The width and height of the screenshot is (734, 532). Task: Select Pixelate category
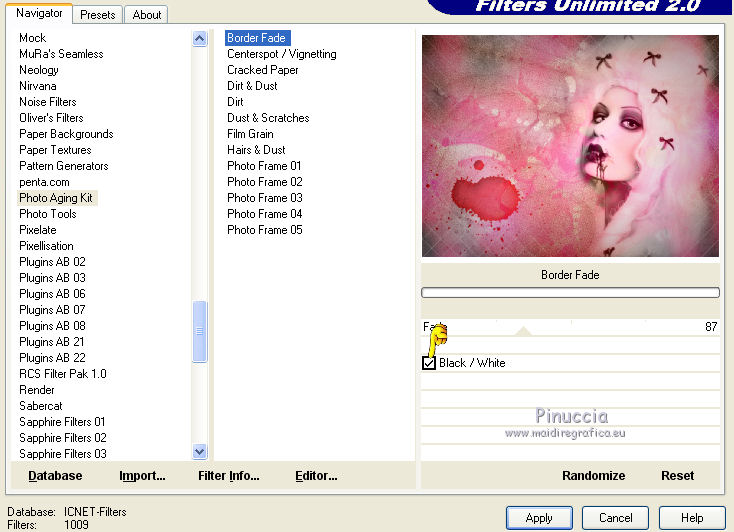coord(37,229)
